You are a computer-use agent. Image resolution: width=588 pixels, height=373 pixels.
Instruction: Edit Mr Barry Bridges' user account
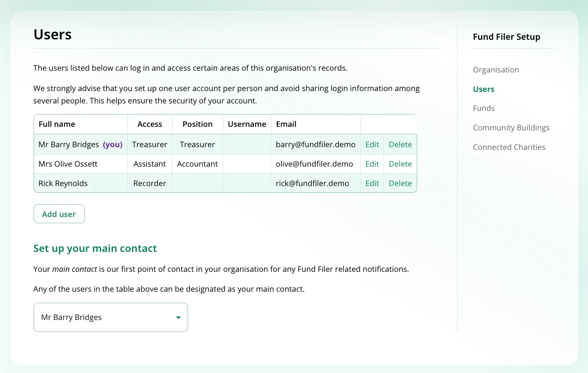tap(372, 145)
